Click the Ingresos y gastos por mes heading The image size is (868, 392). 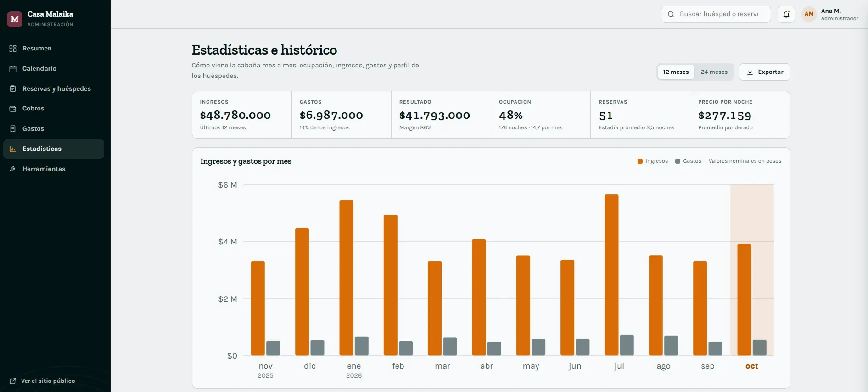click(246, 161)
